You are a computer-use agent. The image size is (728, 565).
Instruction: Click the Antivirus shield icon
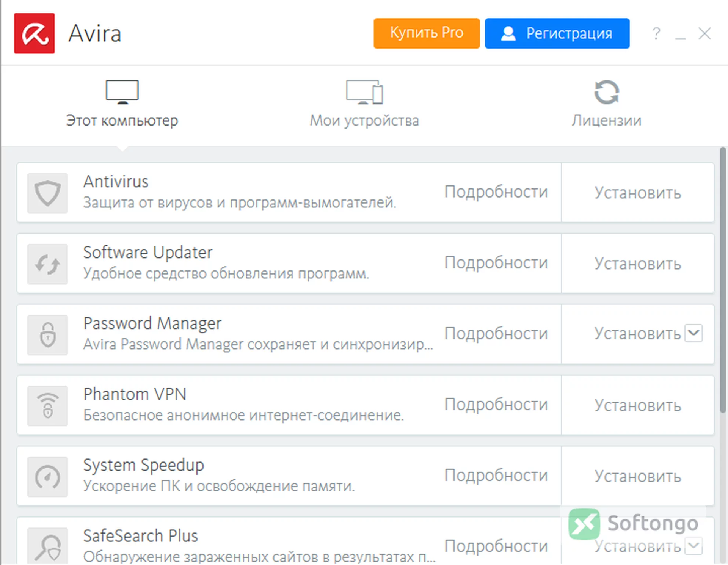(x=47, y=193)
